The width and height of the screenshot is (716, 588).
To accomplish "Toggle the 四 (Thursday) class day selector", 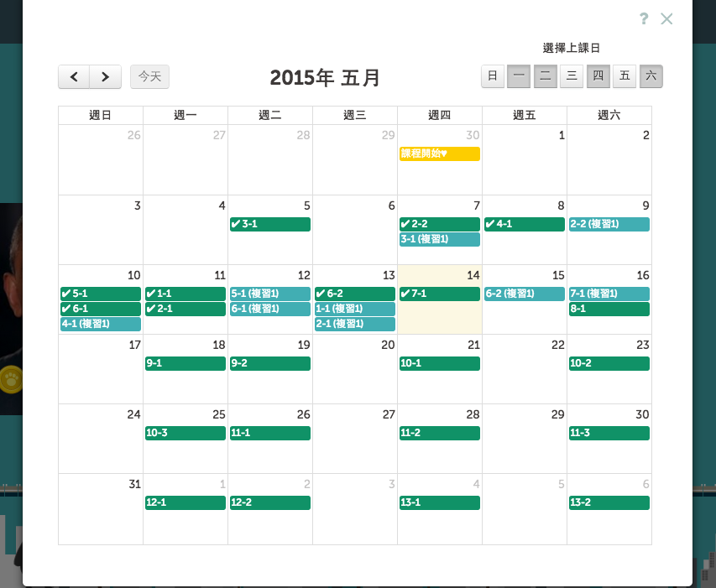I will coord(598,75).
